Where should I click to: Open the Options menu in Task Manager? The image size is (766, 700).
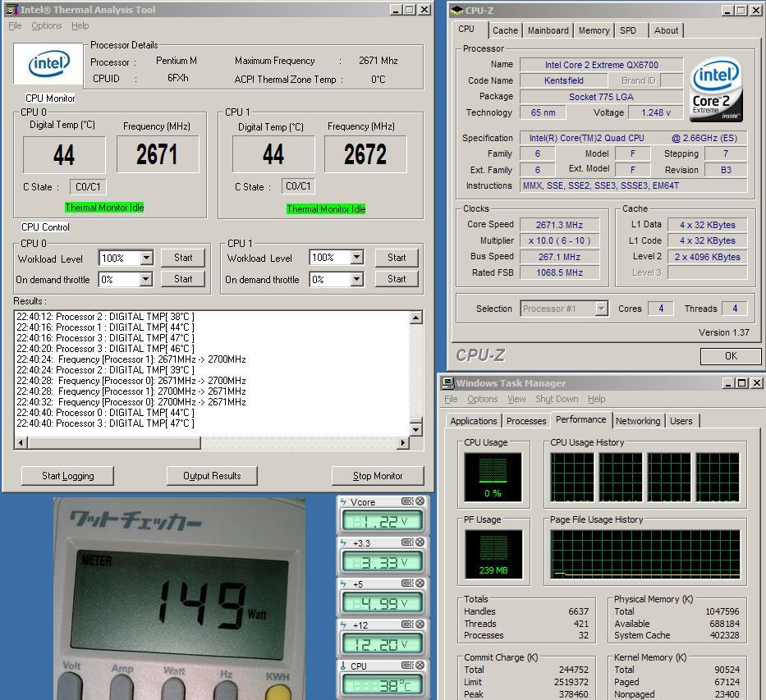click(482, 399)
